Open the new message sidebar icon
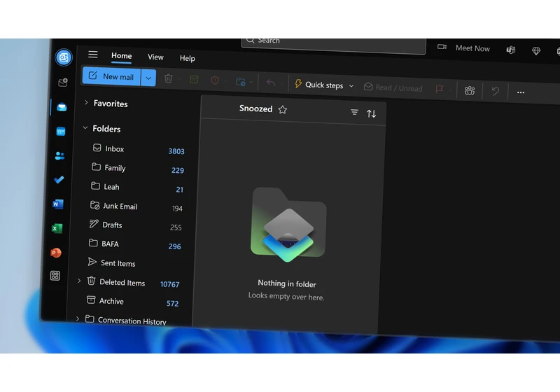Image resolution: width=560 pixels, height=392 pixels. coord(63,83)
